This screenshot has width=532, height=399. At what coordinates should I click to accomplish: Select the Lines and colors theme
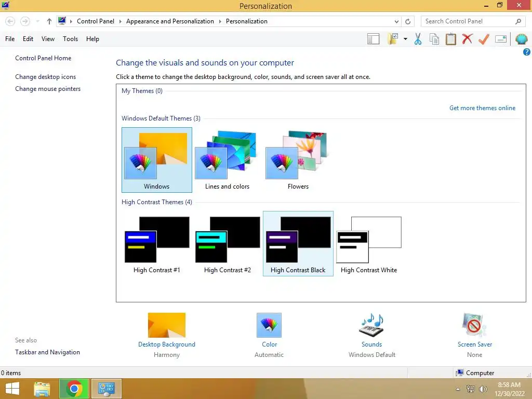pos(228,160)
